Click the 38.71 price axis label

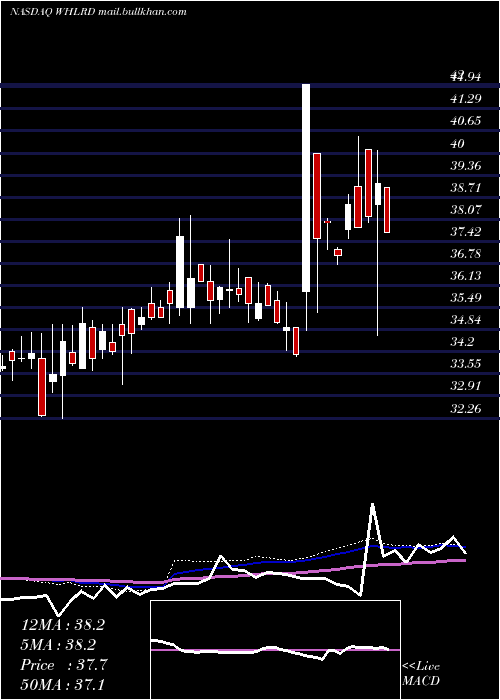(466, 188)
